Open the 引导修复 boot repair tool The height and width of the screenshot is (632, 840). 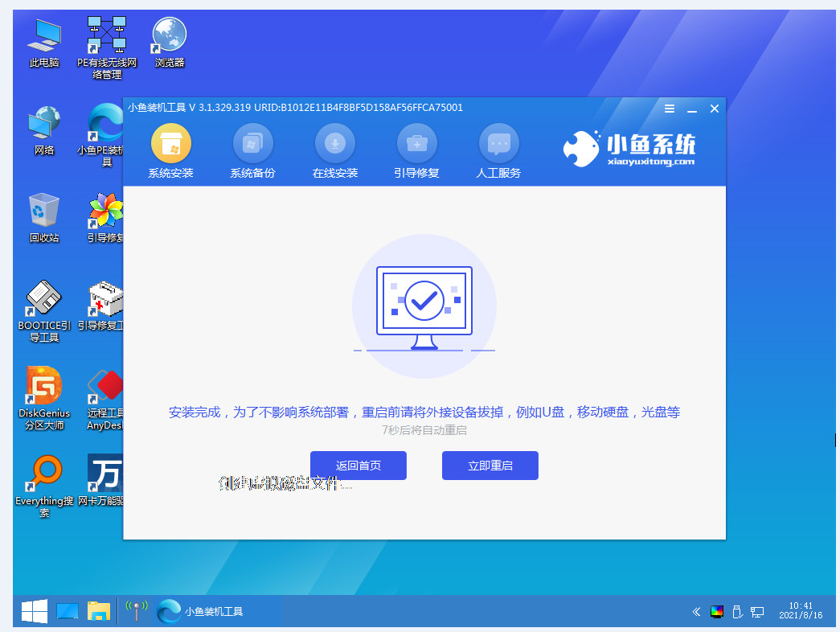pos(417,151)
